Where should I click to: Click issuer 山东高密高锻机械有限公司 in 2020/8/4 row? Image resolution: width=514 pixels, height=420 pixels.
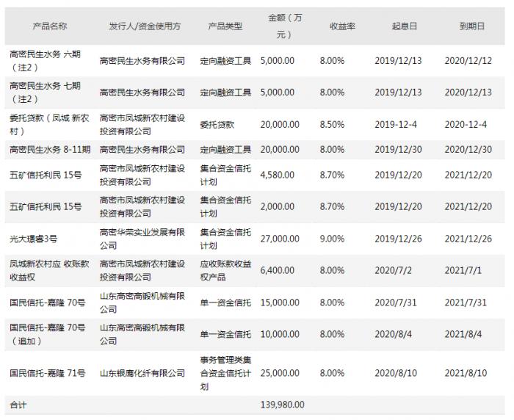142,334
